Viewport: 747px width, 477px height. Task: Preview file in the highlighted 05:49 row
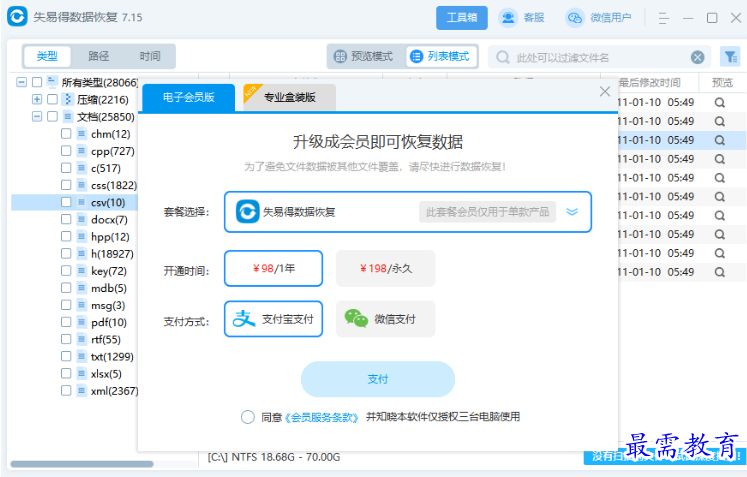click(719, 140)
